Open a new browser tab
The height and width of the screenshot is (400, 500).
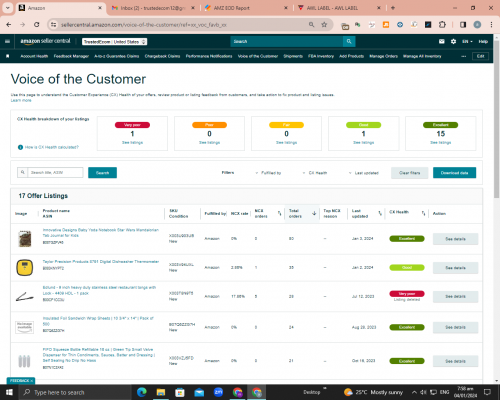coord(393,8)
